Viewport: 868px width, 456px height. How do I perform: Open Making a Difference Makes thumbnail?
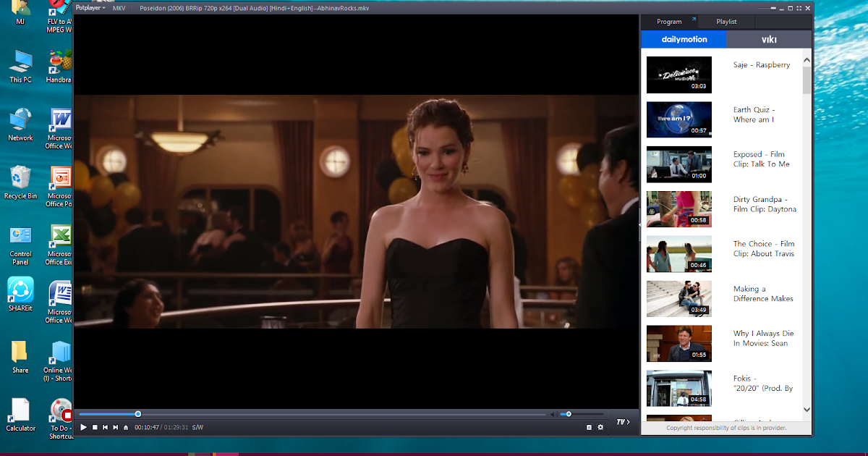pos(678,299)
